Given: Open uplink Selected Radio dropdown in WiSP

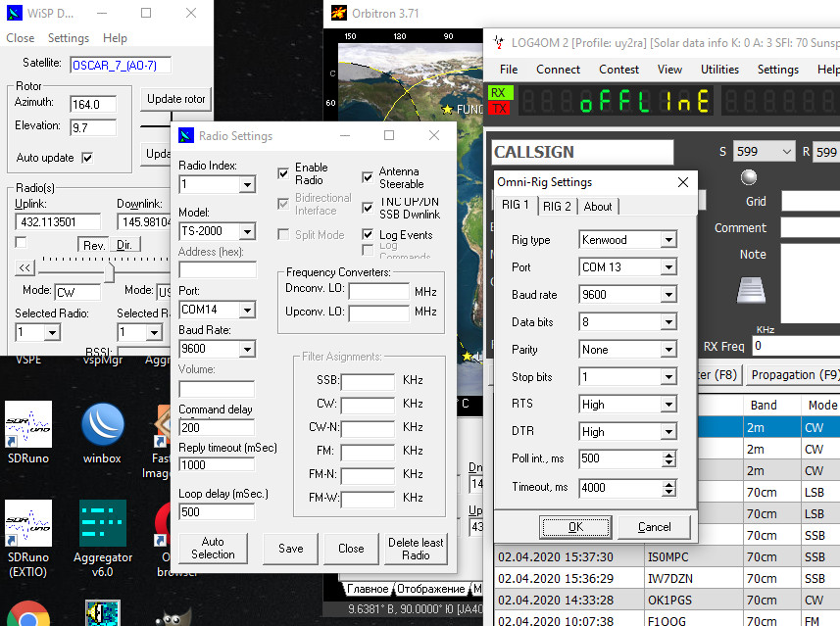Looking at the screenshot, I should (x=52, y=332).
